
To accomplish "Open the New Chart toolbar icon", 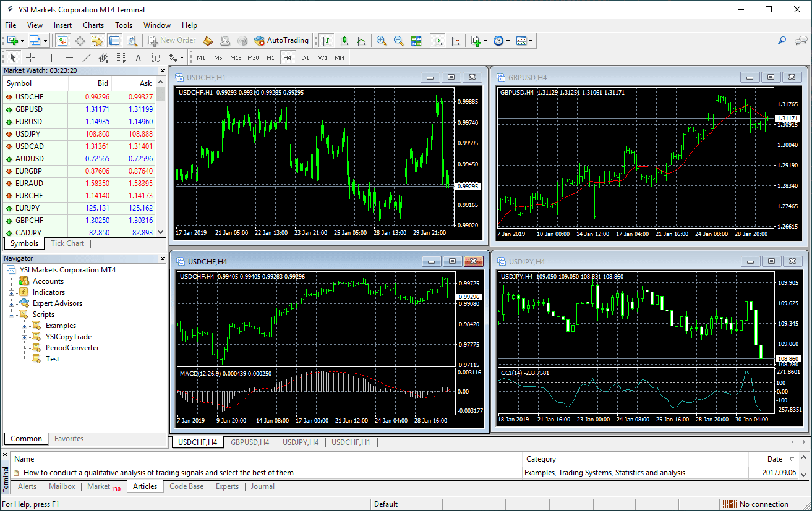I will (12, 41).
